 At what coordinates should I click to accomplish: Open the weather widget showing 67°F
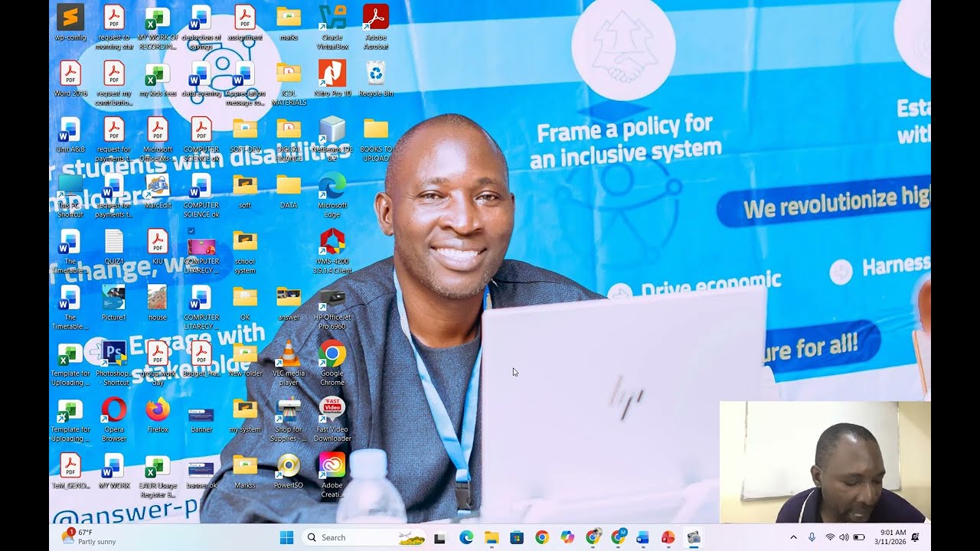[89, 536]
